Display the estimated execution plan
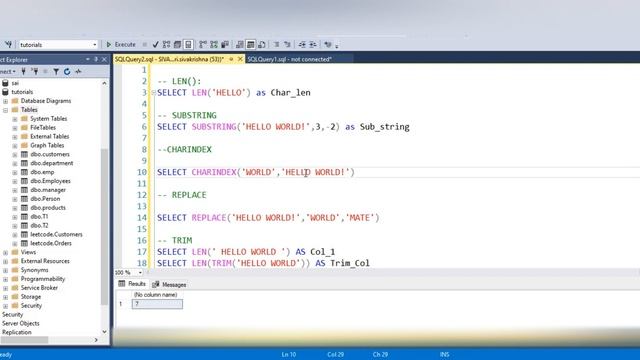Screen dimensions: 640x360 point(166,44)
